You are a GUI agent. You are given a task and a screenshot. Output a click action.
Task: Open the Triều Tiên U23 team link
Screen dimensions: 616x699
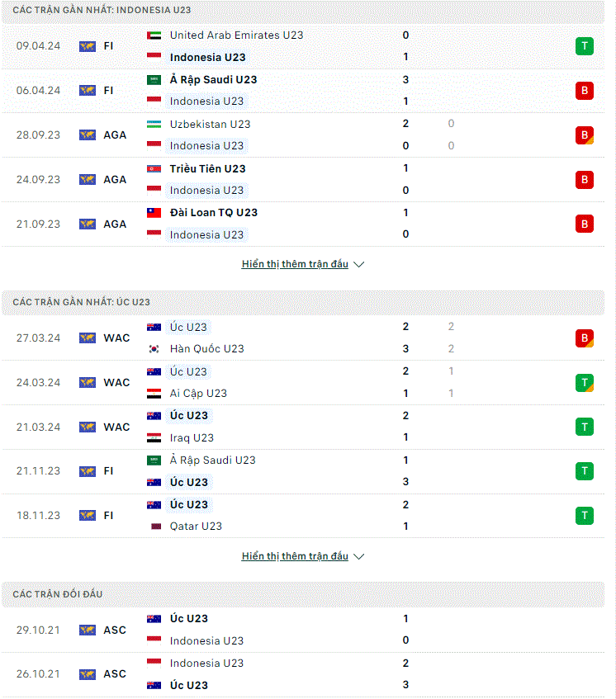(207, 169)
